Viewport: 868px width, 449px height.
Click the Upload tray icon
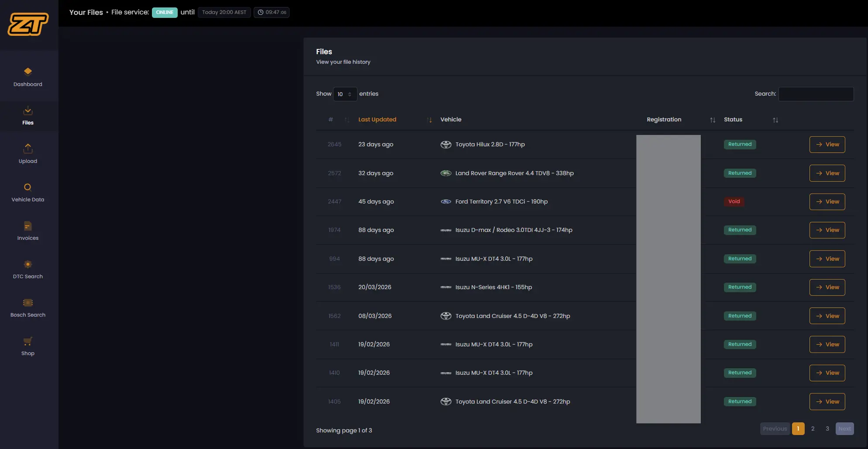(28, 149)
